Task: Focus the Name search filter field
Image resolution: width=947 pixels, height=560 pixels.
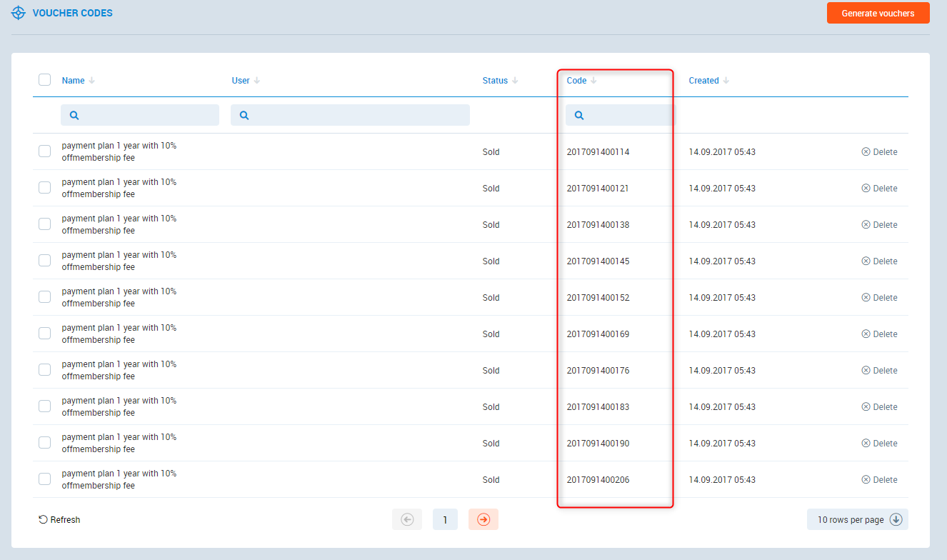Action: [x=140, y=115]
